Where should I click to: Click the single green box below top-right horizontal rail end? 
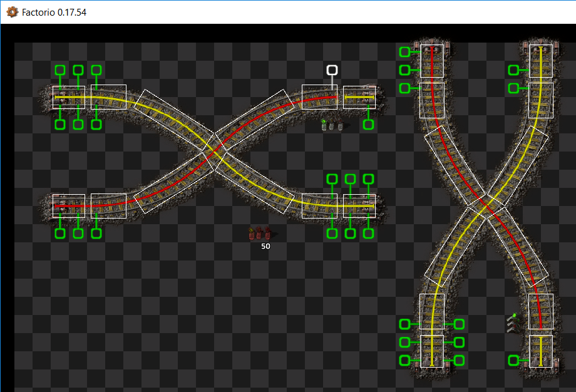(x=368, y=125)
